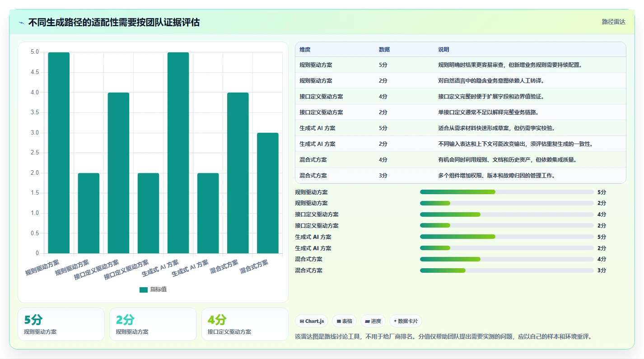Click the 数据卡片 tag chip
This screenshot has width=644, height=359.
406,321
